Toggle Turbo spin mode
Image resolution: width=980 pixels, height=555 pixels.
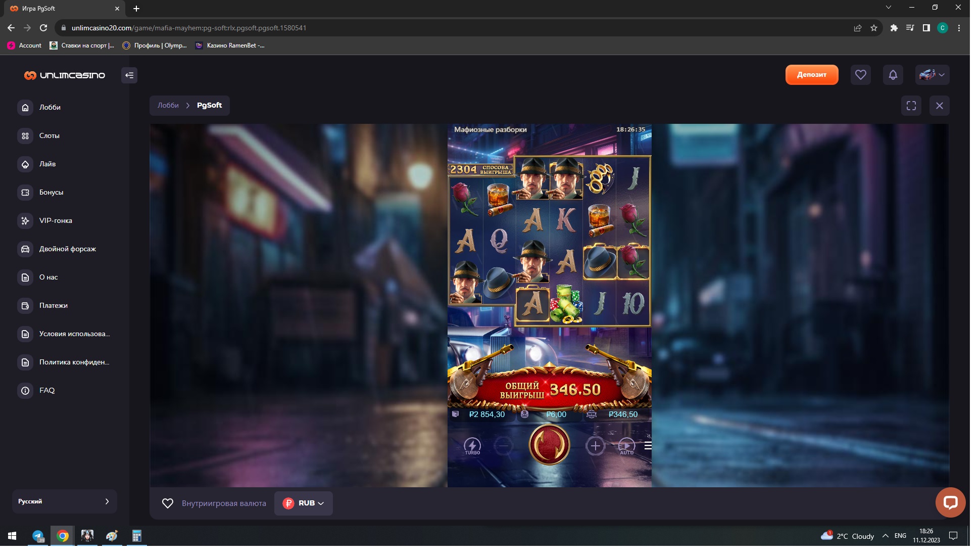(472, 445)
